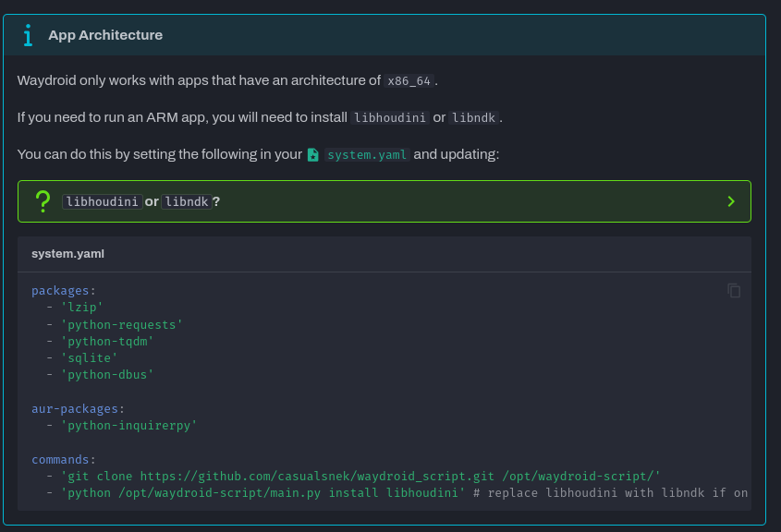Viewport: 781px width, 532px height.
Task: Select the system.yaml code block title
Action: click(x=67, y=254)
